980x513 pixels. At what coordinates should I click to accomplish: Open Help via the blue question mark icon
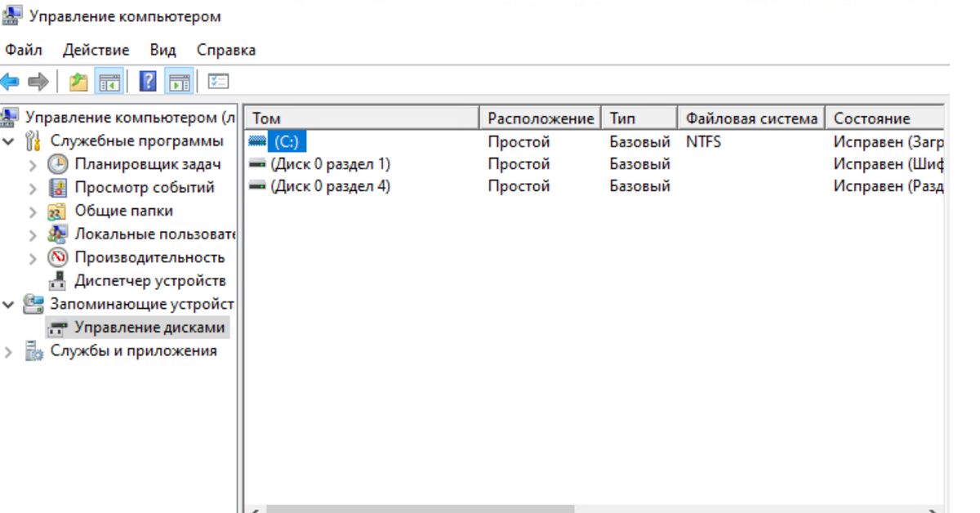coord(148,82)
